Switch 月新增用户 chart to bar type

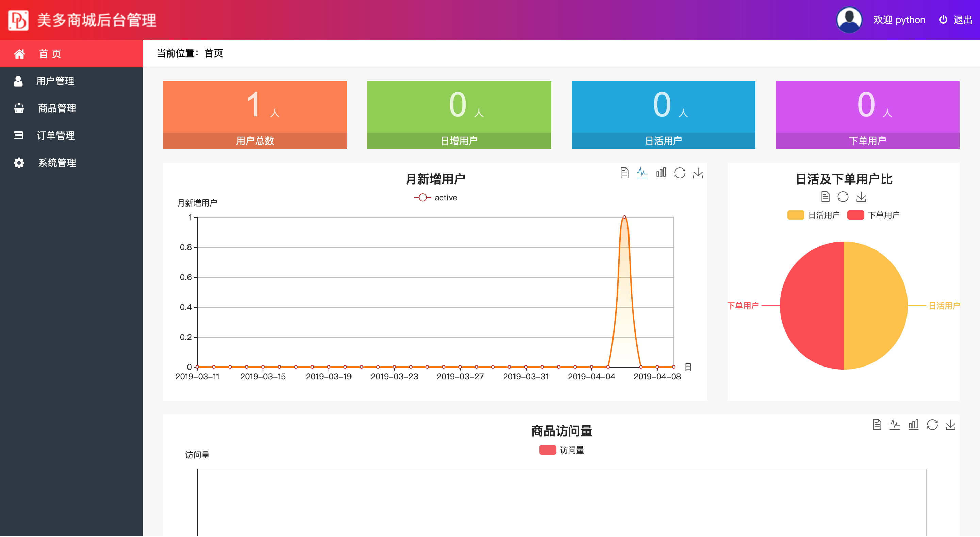tap(661, 173)
